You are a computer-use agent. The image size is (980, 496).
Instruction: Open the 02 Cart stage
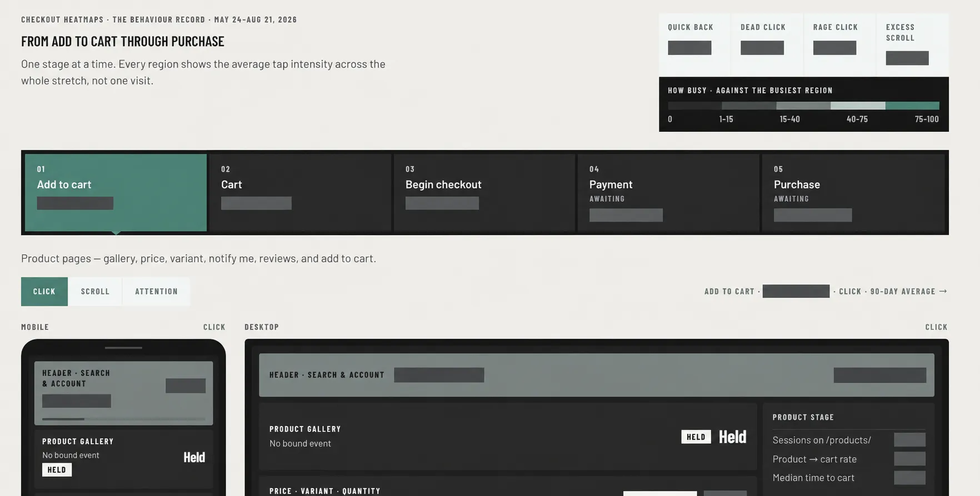(300, 192)
